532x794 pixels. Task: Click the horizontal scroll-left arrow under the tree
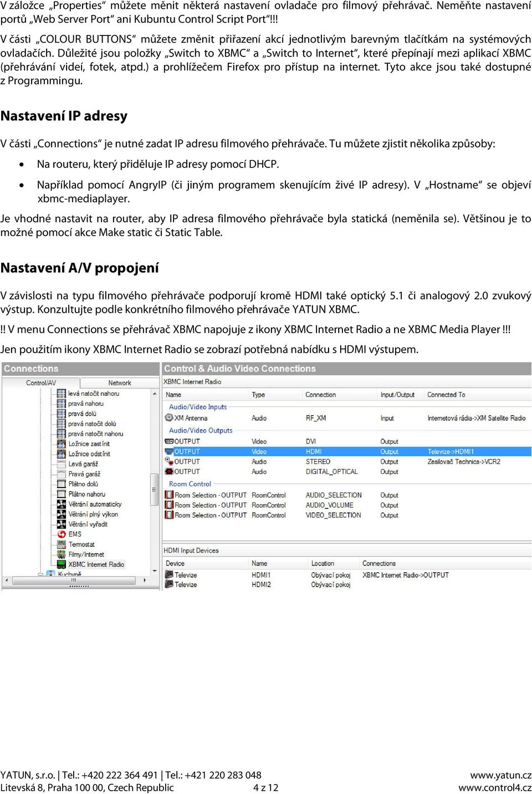click(x=7, y=581)
